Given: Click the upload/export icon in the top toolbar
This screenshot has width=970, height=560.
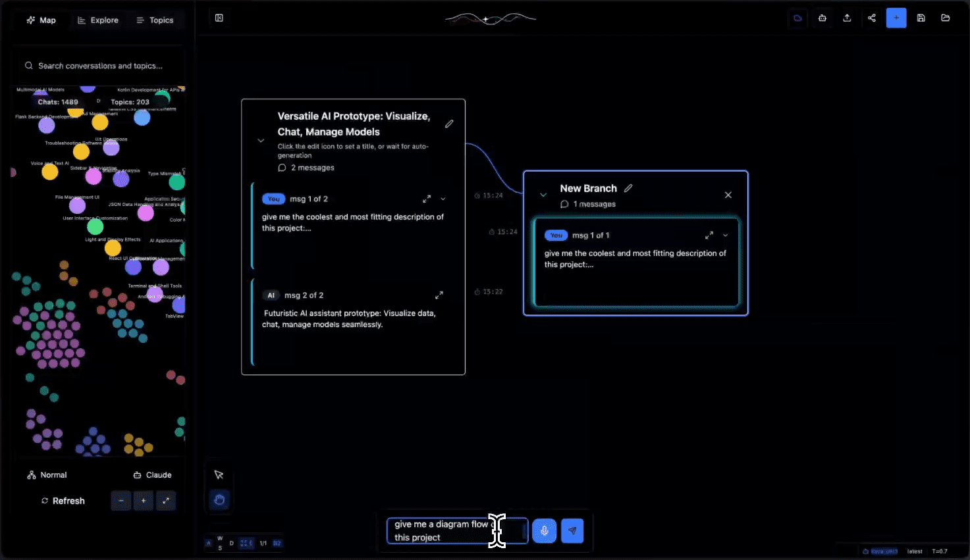Looking at the screenshot, I should click(847, 18).
